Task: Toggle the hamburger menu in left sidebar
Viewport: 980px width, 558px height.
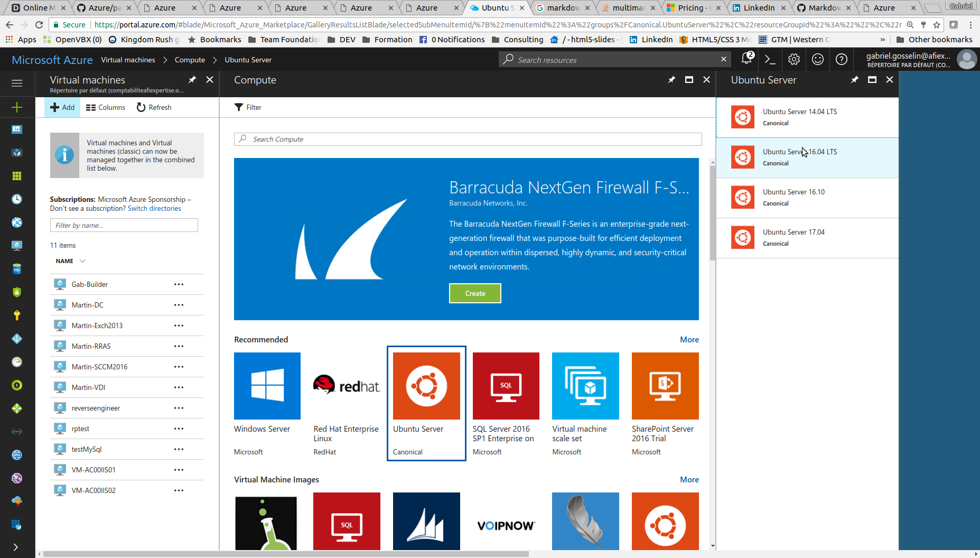Action: [17, 83]
